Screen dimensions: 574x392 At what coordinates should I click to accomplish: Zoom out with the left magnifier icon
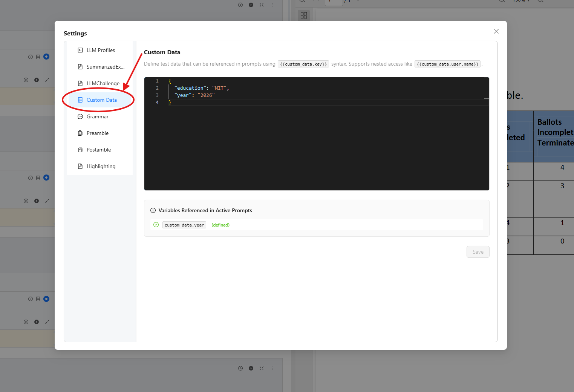click(x=502, y=1)
